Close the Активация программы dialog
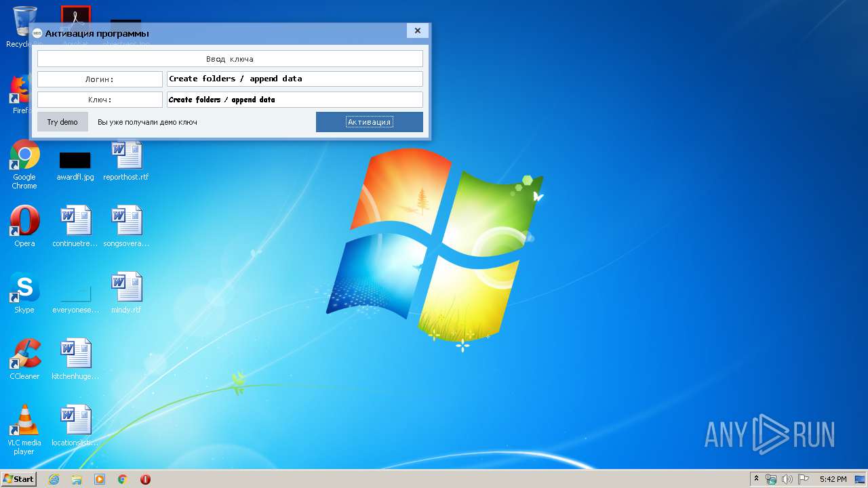Screen dimensions: 868x488 coord(418,30)
